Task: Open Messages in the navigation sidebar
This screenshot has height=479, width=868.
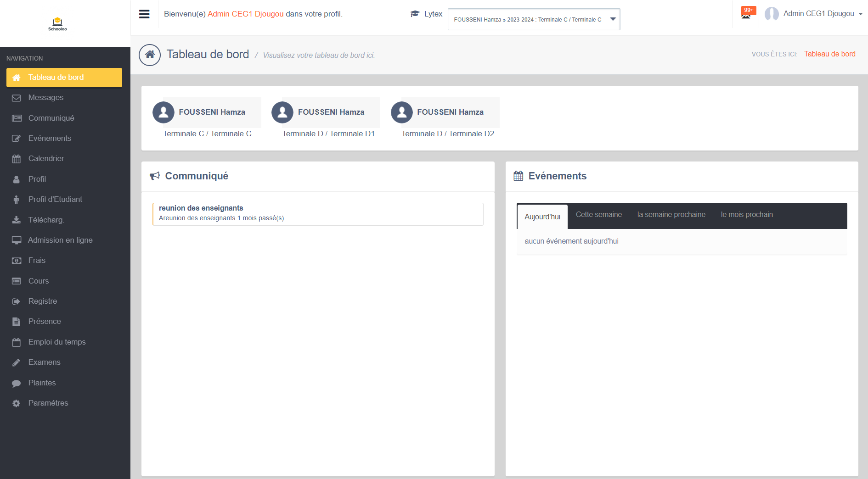Action: 46,98
